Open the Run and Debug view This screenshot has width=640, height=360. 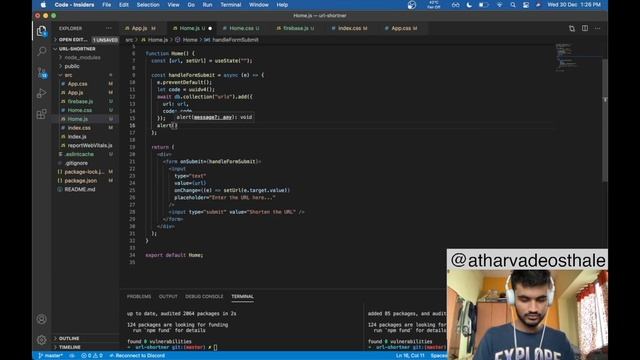pos(42,93)
